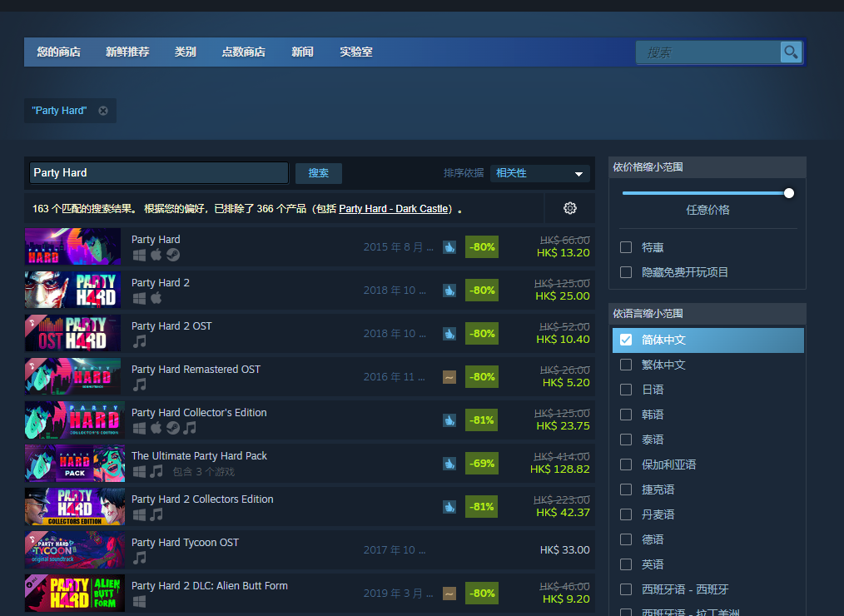Click the Windows icon under Party Hard 2 Collectors Edition

[x=139, y=514]
